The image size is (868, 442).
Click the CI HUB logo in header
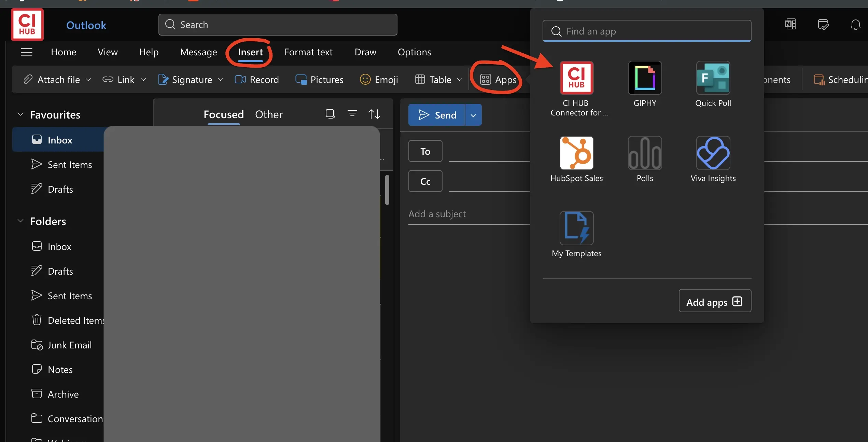click(x=27, y=25)
